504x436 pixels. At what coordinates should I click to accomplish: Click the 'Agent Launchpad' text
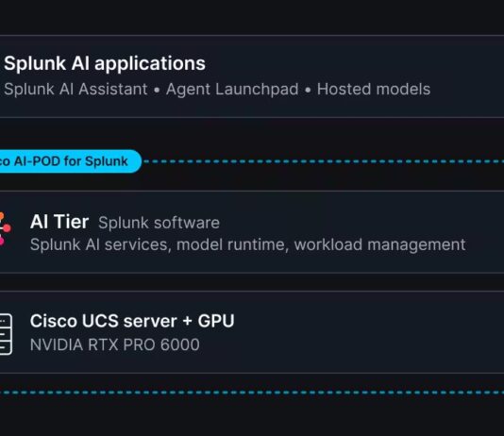pos(232,89)
